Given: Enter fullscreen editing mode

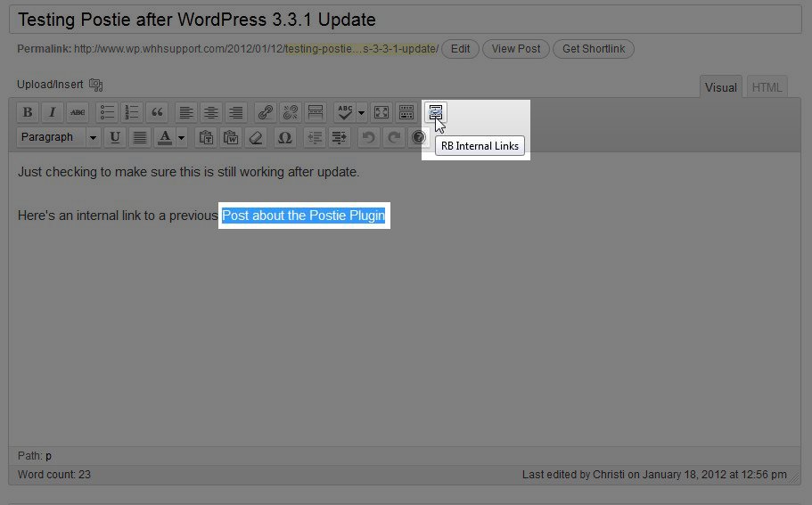Looking at the screenshot, I should 381,112.
